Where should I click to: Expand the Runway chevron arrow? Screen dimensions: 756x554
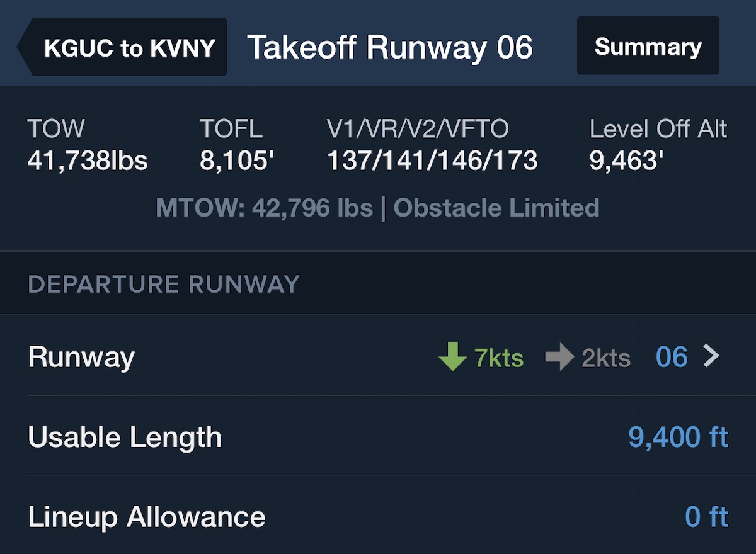click(711, 357)
